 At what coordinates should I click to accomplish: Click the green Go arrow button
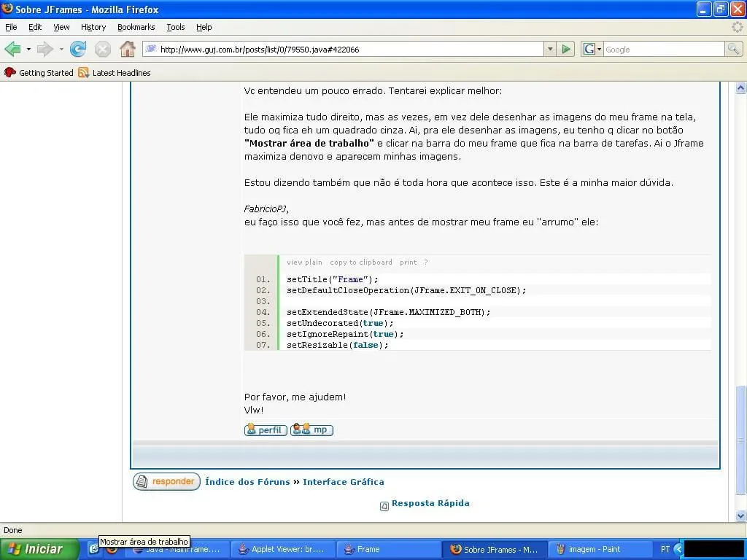pyautogui.click(x=566, y=49)
